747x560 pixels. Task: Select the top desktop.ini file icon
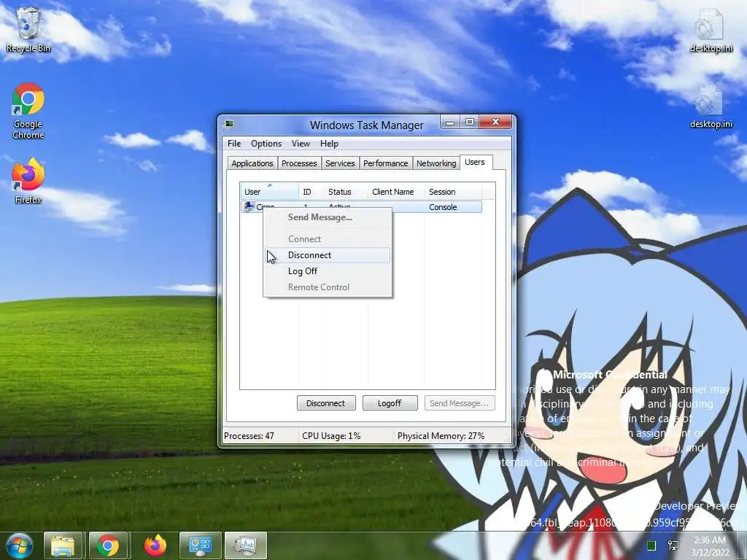(x=711, y=31)
